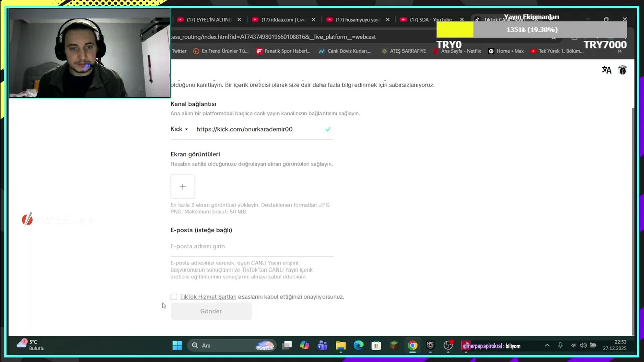Open Wi-Fi network tray icon
Image resolution: width=644 pixels, height=362 pixels.
[573, 345]
